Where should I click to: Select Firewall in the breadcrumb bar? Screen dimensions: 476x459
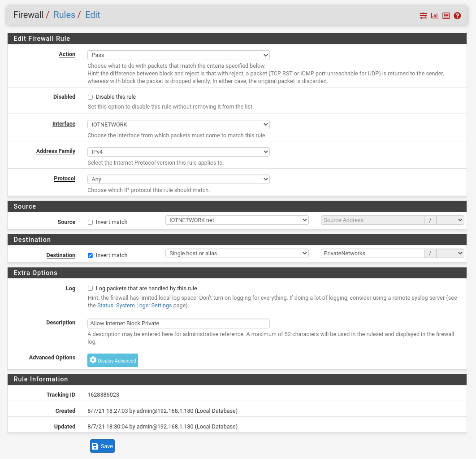28,15
